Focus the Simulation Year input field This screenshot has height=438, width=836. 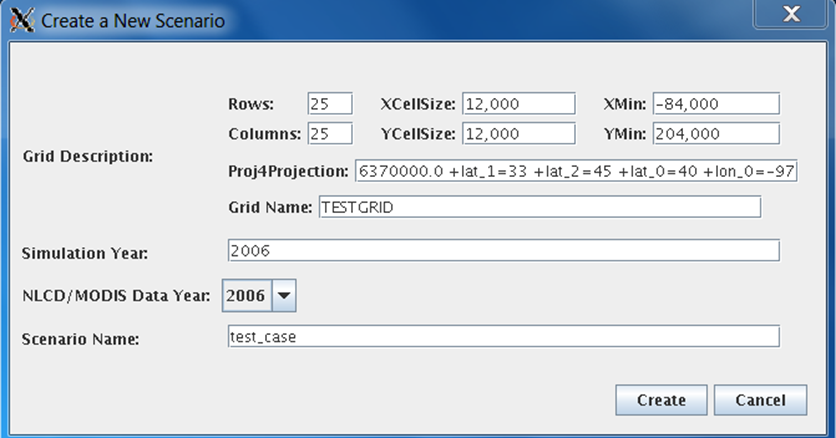click(504, 250)
